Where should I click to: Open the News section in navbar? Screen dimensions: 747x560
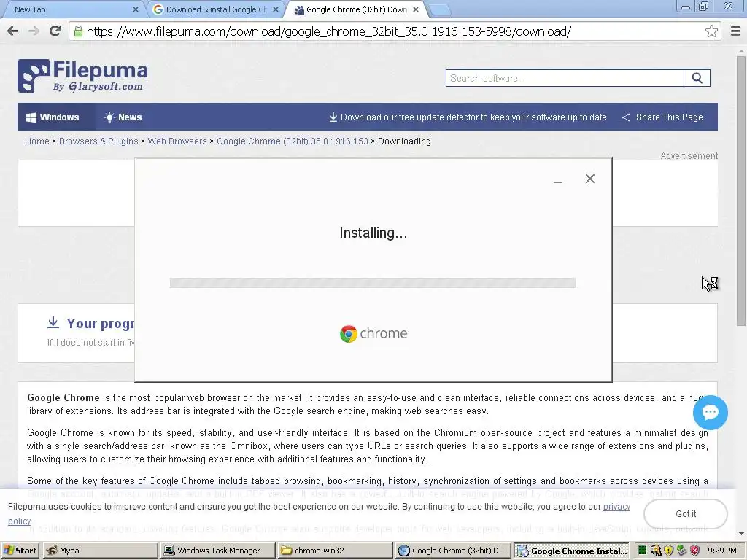coord(123,117)
